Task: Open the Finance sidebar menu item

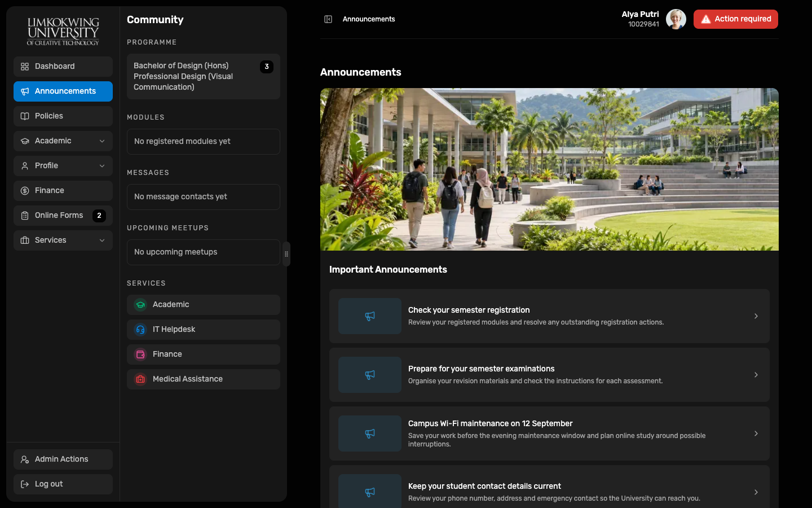Action: click(x=63, y=191)
